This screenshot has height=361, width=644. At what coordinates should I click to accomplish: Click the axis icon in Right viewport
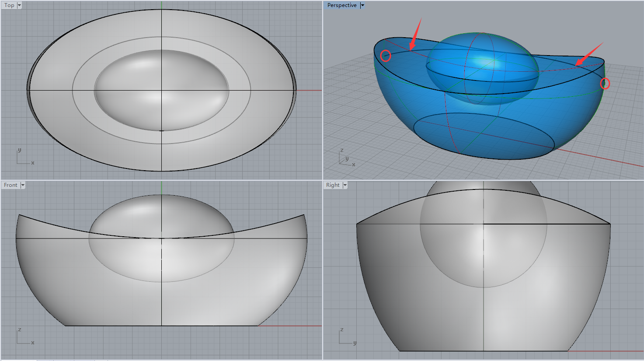(x=347, y=337)
